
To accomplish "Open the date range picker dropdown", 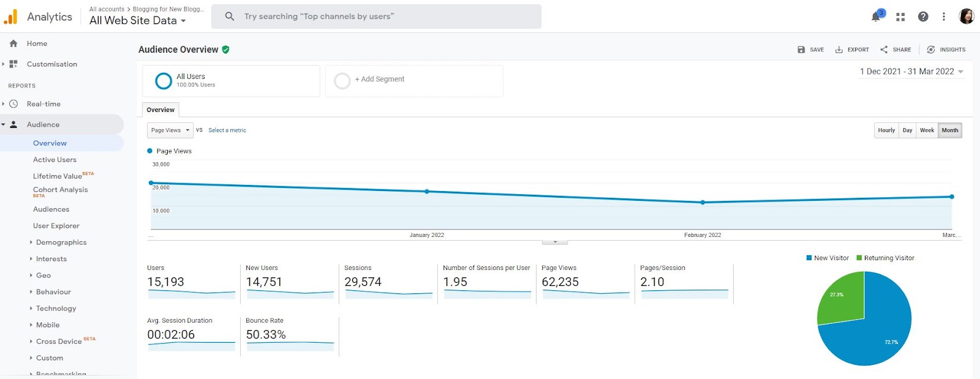I will pyautogui.click(x=911, y=72).
